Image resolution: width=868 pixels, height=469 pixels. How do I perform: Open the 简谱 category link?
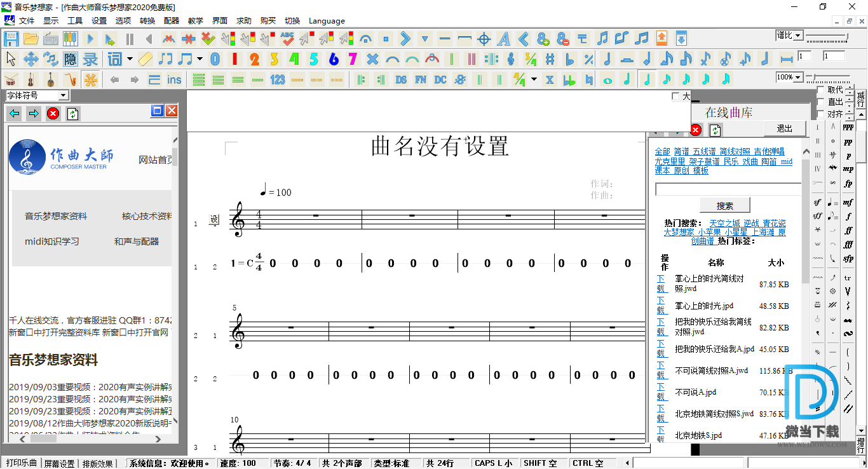coord(681,152)
